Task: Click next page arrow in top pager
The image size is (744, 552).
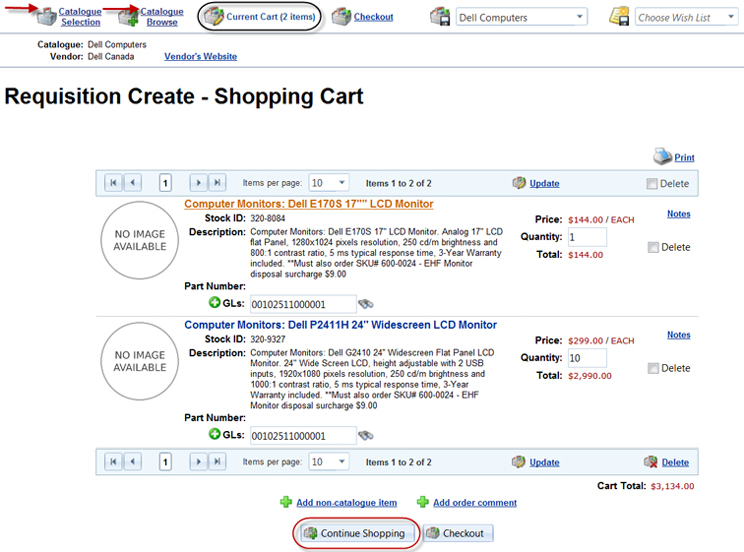Action: tap(198, 183)
